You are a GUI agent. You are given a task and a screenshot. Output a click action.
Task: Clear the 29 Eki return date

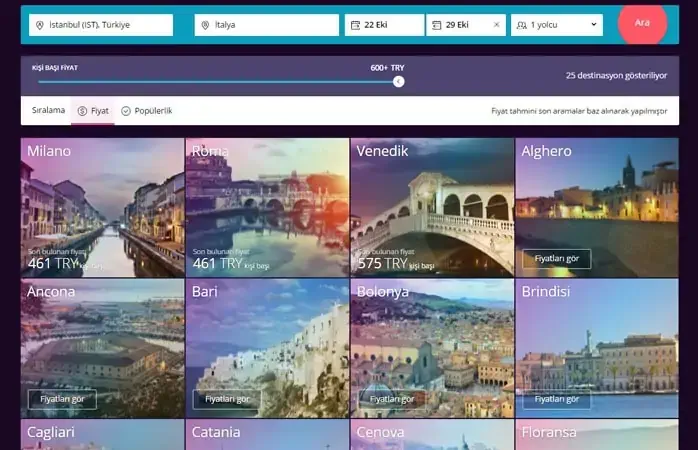497,25
